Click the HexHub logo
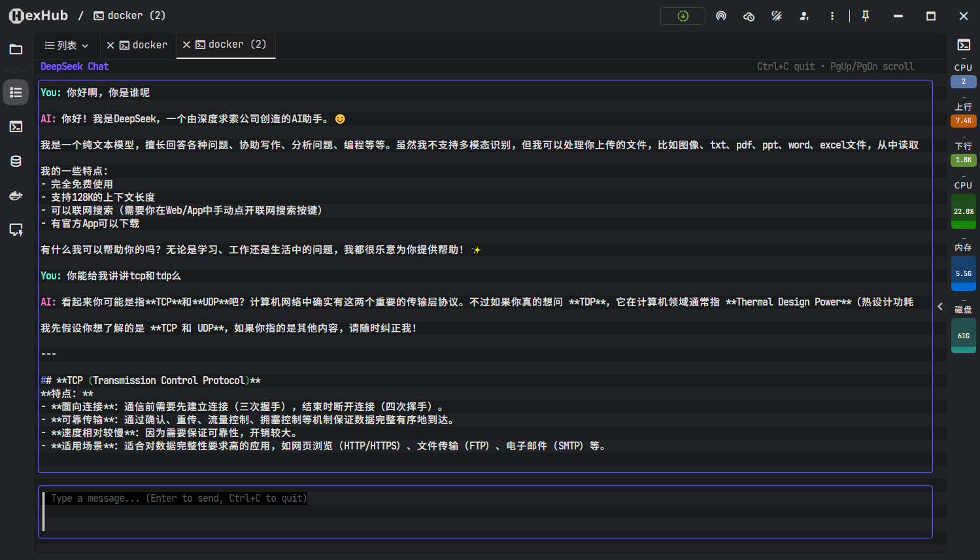The height and width of the screenshot is (560, 980). [x=38, y=16]
